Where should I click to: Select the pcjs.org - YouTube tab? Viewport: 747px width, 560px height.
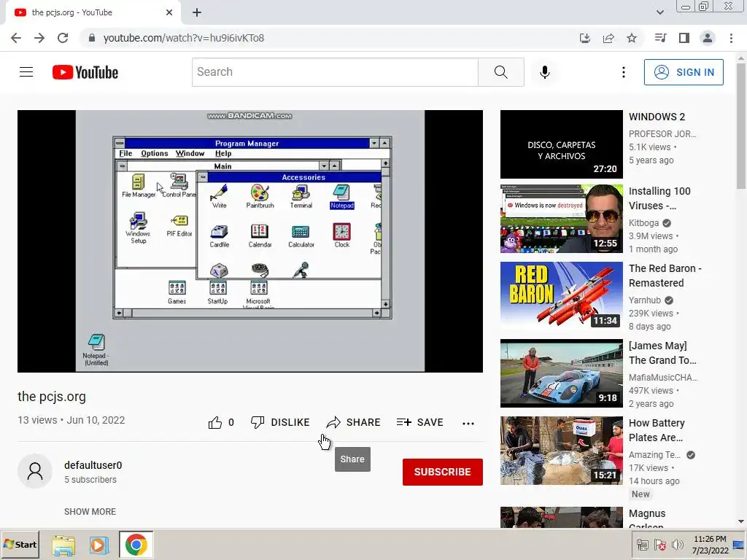click(x=93, y=12)
